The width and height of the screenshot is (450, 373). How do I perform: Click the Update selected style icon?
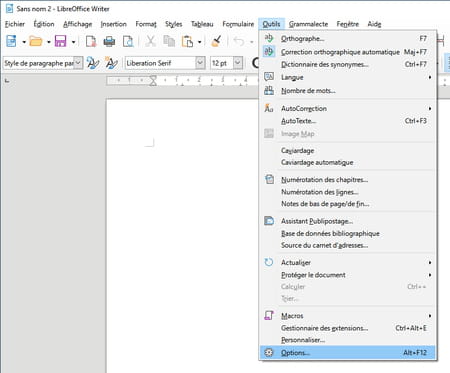tap(93, 63)
